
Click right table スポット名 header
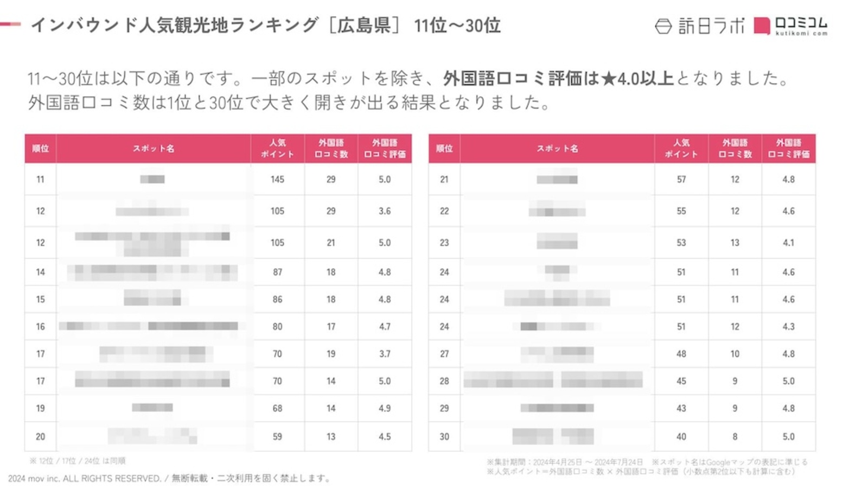pyautogui.click(x=557, y=148)
